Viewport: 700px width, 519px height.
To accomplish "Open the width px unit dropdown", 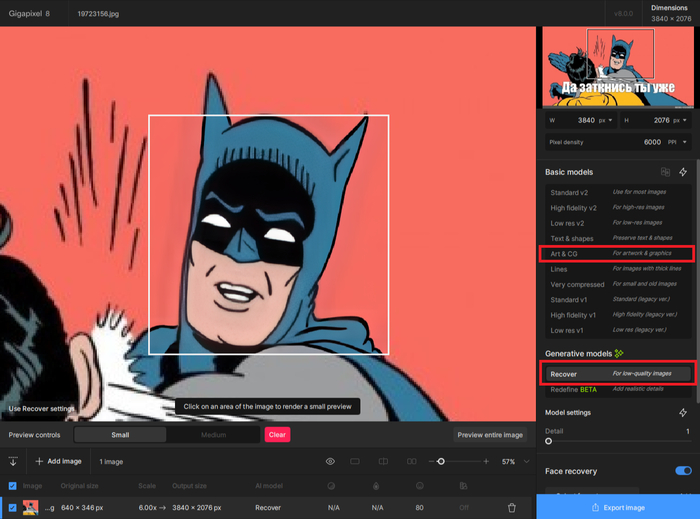I will click(x=605, y=120).
